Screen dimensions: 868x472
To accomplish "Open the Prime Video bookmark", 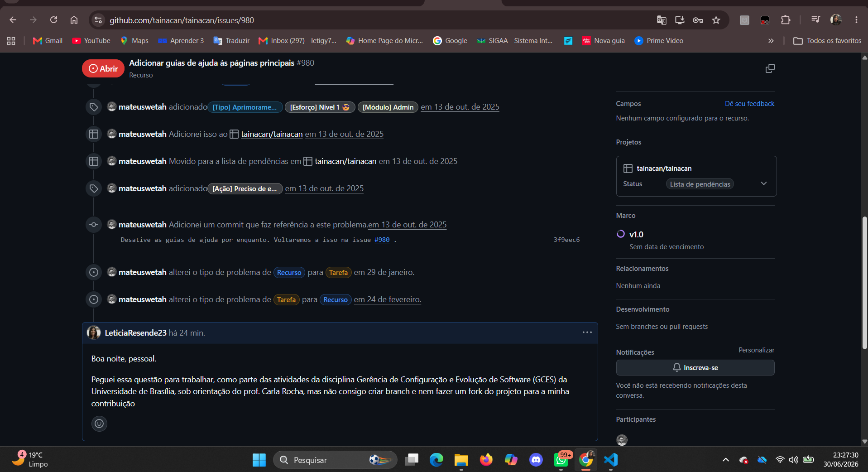I will click(x=659, y=41).
